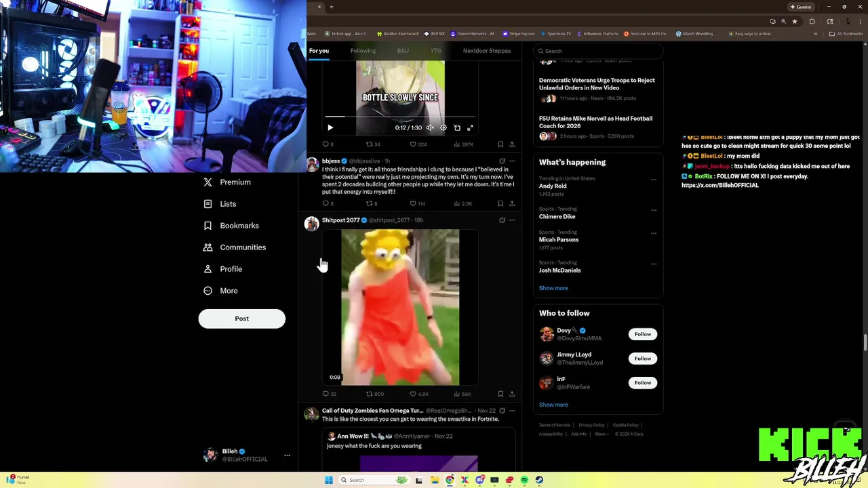The height and width of the screenshot is (488, 868).
Task: Repost the bbjess post
Action: tap(372, 203)
